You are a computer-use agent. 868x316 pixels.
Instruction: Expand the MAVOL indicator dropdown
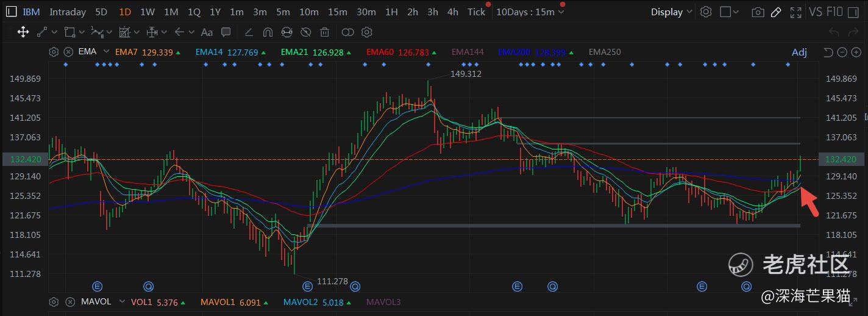121,301
